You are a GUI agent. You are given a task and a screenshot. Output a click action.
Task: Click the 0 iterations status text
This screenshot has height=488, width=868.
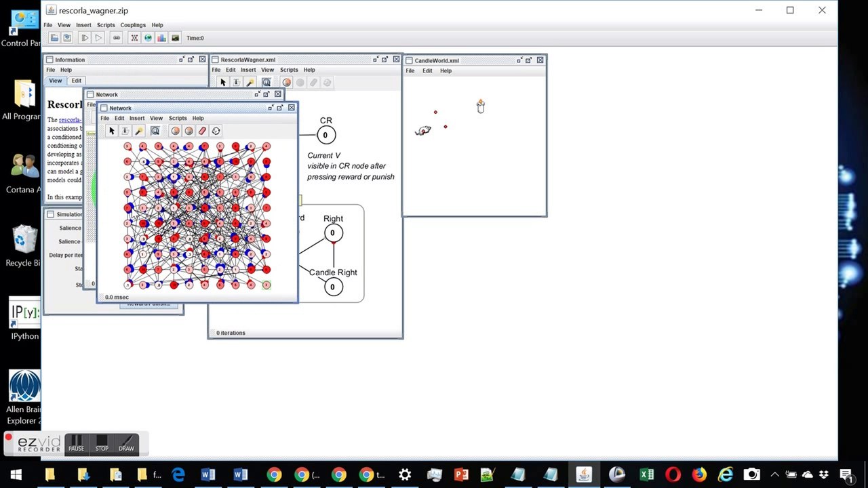231,333
